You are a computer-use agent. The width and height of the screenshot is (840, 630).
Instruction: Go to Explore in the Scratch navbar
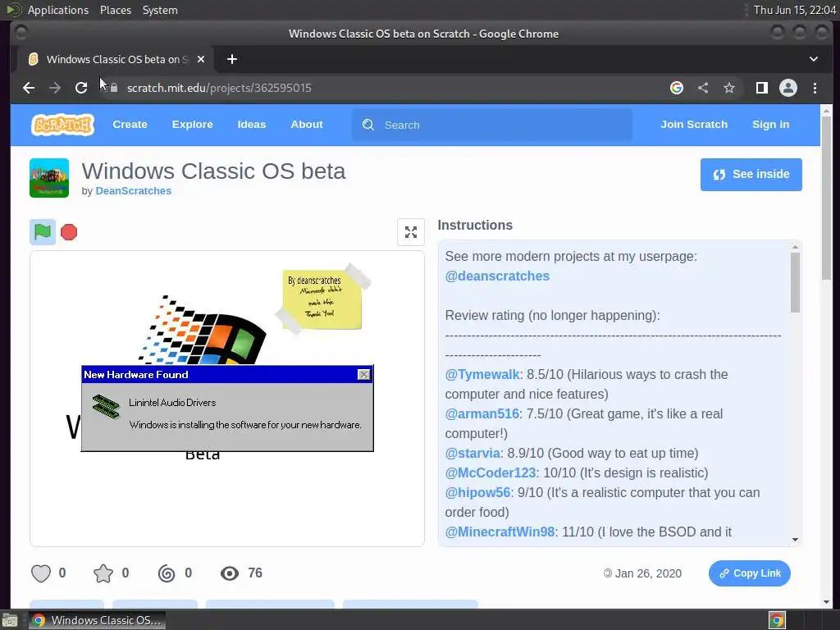point(192,125)
